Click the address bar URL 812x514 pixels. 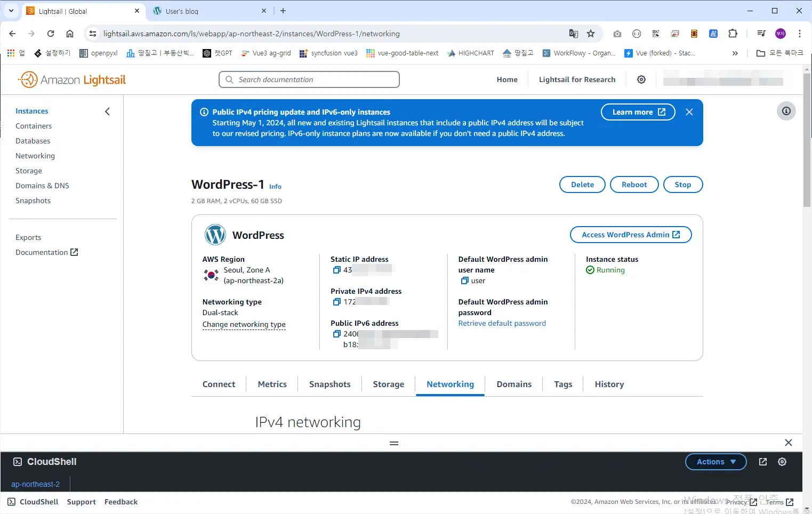point(251,34)
